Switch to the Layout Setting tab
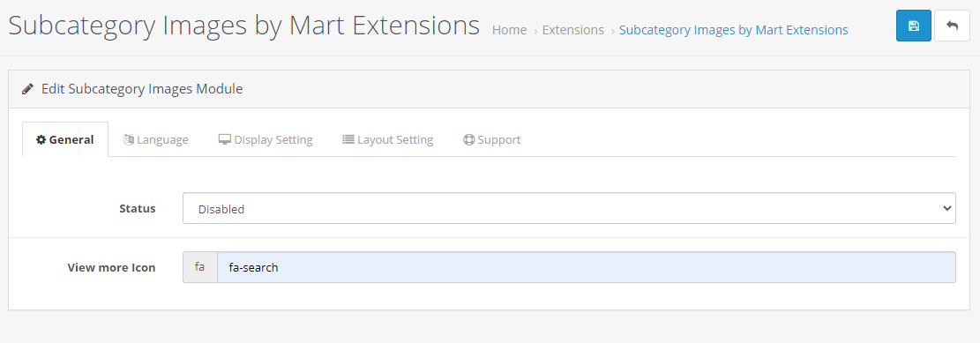This screenshot has height=343, width=980. [387, 139]
